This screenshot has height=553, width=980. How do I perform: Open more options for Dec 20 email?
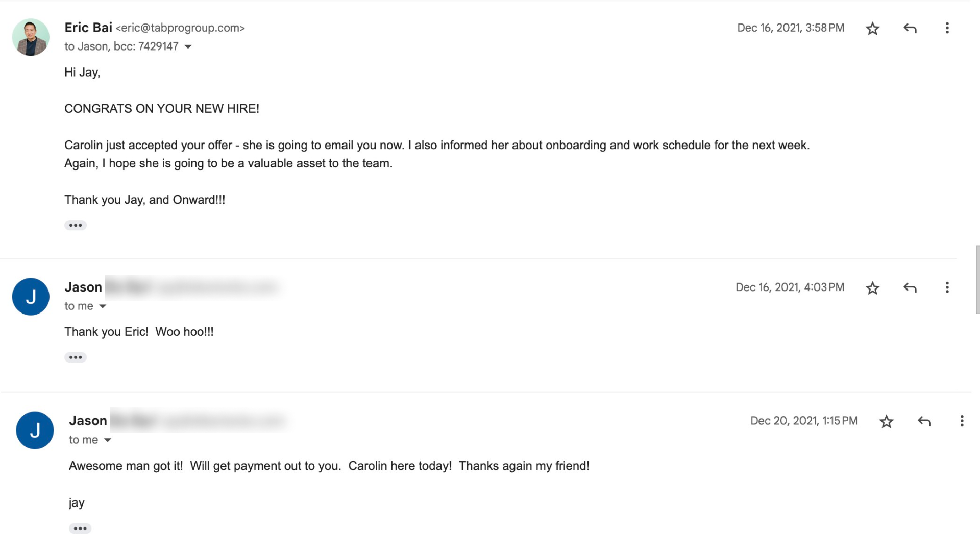coord(962,421)
